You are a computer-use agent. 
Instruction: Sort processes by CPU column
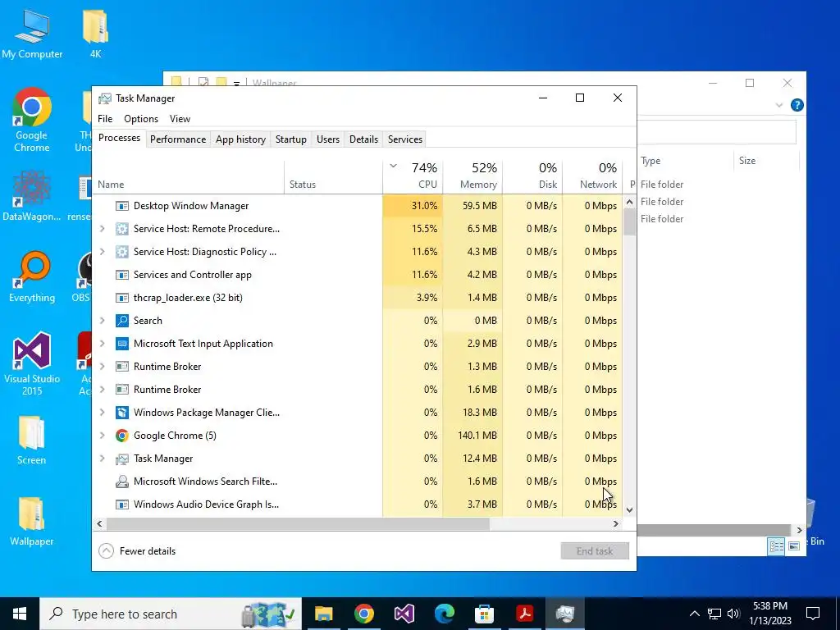413,176
